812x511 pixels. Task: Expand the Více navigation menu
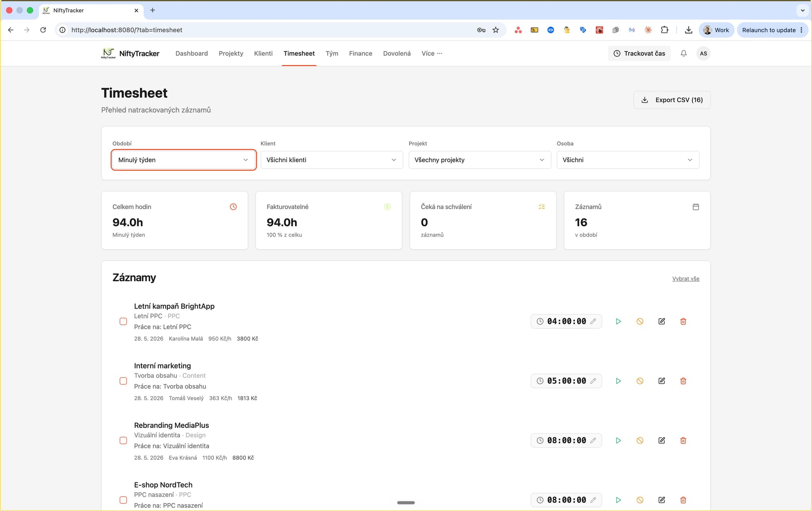[x=432, y=54]
